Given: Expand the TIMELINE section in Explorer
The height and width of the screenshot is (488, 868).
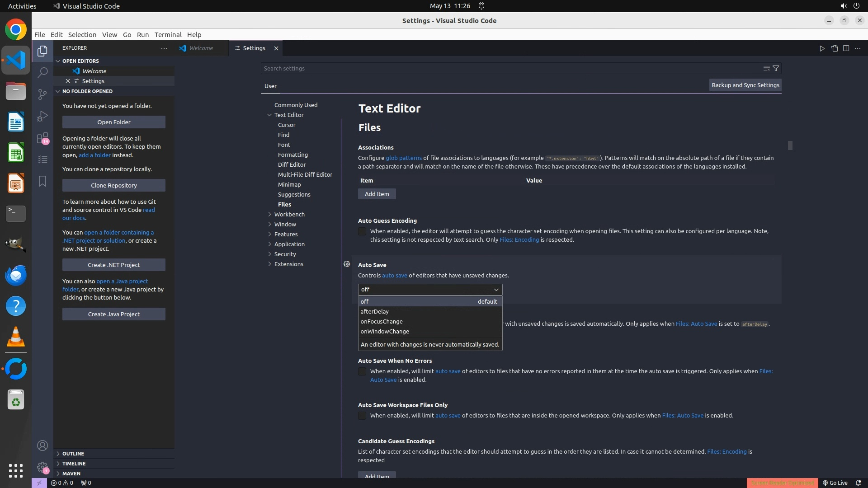Looking at the screenshot, I should click(x=74, y=464).
